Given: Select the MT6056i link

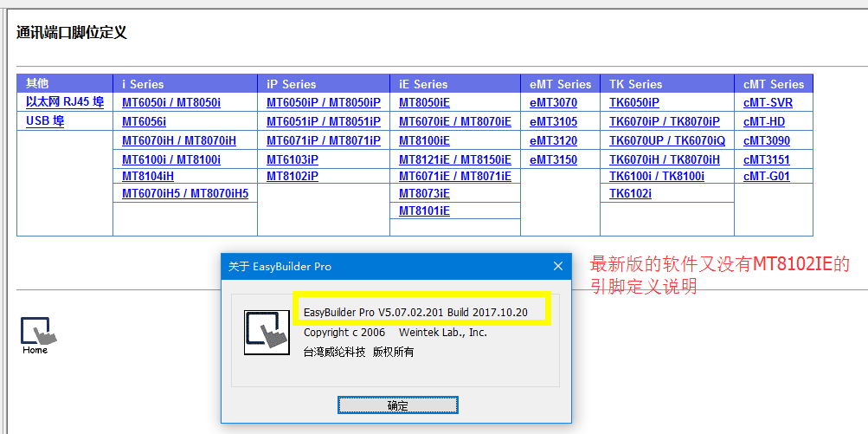Looking at the screenshot, I should (x=144, y=121).
